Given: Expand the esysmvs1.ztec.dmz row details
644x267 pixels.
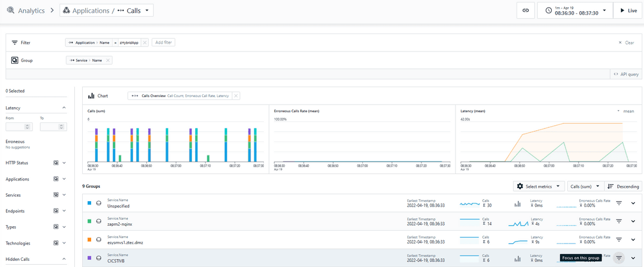Looking at the screenshot, I should 633,239.
